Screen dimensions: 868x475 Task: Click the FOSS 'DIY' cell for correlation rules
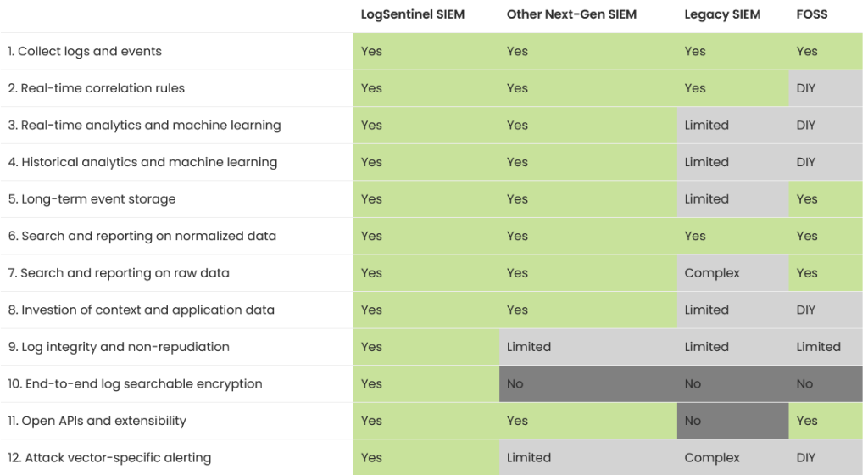coord(826,88)
